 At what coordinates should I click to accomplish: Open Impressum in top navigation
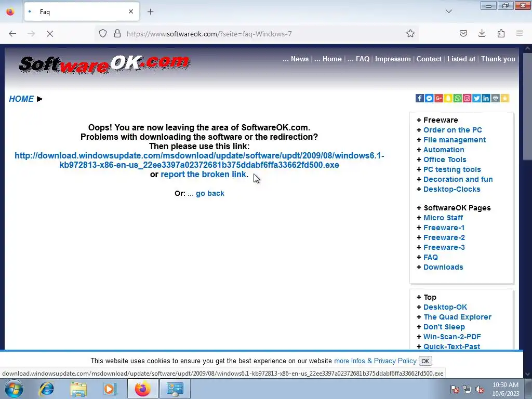pos(393,59)
